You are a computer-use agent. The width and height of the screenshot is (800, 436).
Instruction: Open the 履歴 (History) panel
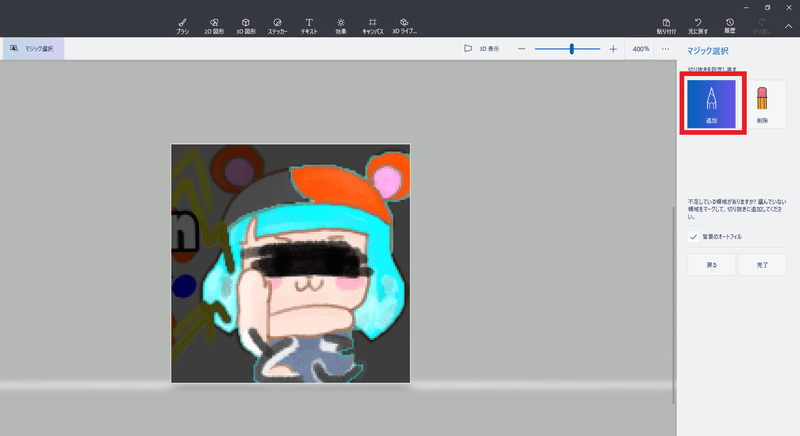[x=730, y=25]
